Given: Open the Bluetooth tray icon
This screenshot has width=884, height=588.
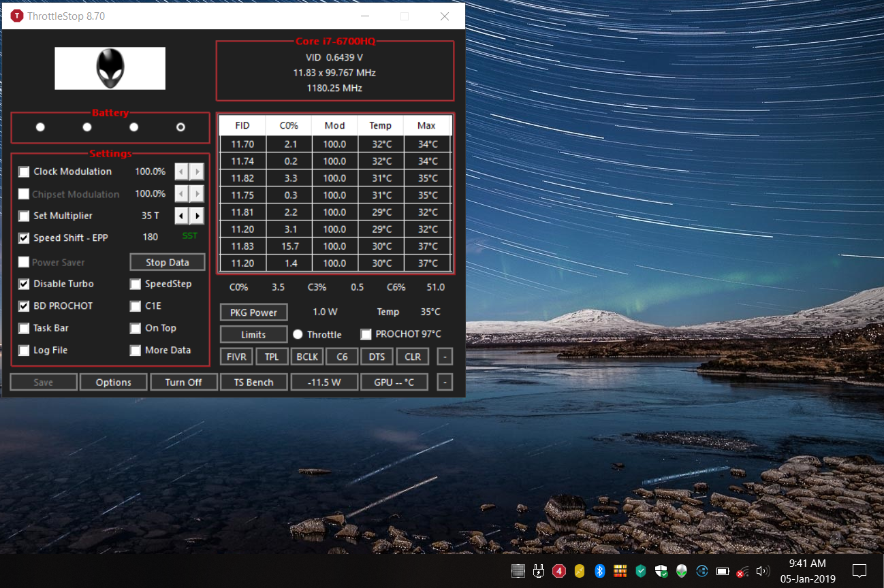Looking at the screenshot, I should pyautogui.click(x=600, y=570).
